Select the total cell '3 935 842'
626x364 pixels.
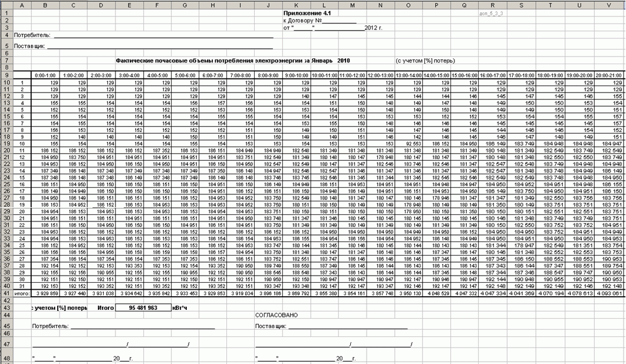[157, 293]
